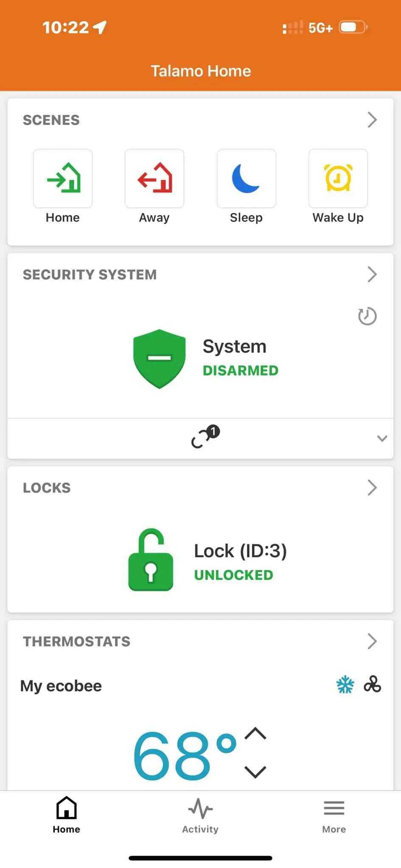Tap the Sleep moon scene icon
This screenshot has width=401, height=868.
[247, 178]
